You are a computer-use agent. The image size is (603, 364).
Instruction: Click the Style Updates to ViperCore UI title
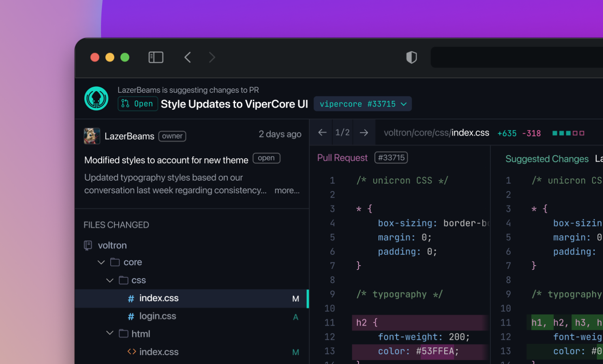pos(234,104)
